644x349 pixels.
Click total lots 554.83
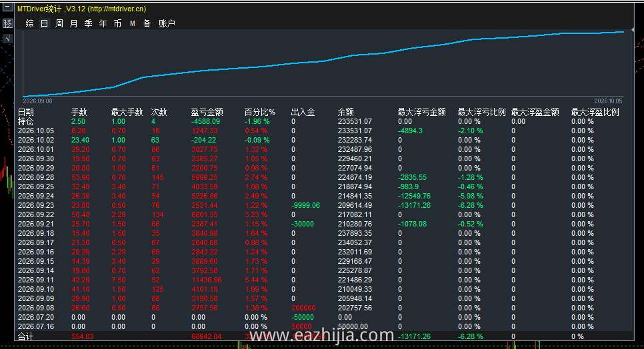[83, 336]
